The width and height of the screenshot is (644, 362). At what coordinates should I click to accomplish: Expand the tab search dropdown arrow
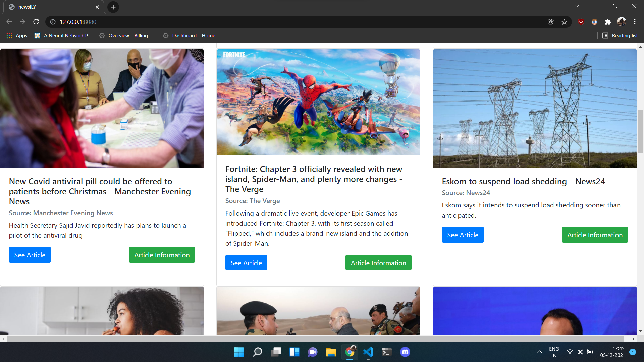577,6
